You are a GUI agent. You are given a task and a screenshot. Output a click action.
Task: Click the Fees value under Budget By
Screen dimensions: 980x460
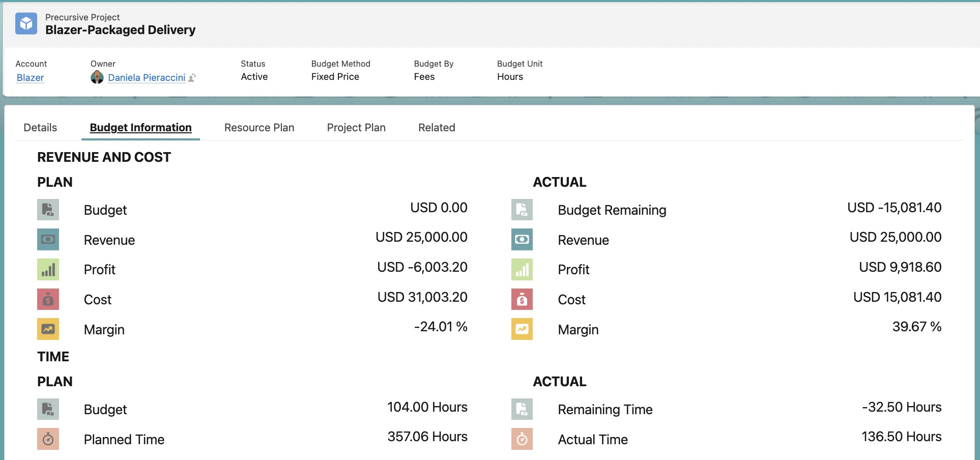click(424, 77)
